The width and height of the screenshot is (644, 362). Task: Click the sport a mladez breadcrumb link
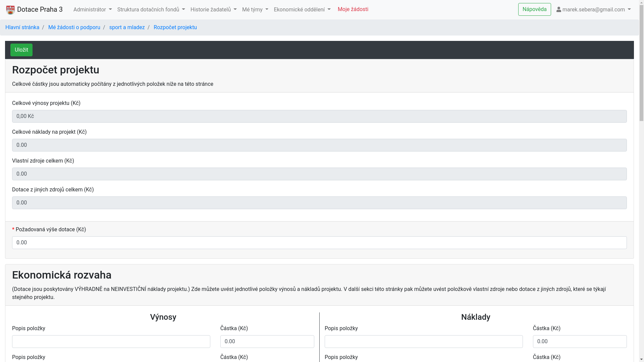pyautogui.click(x=127, y=27)
